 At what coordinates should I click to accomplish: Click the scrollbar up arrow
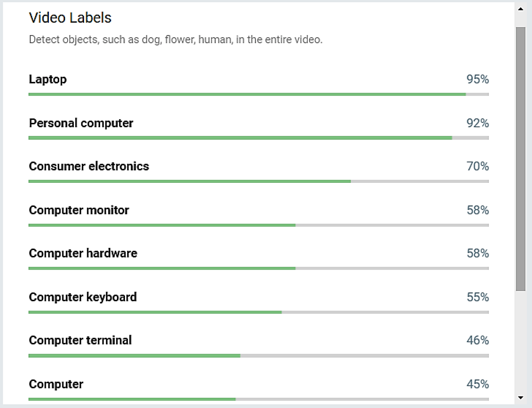click(520, 9)
